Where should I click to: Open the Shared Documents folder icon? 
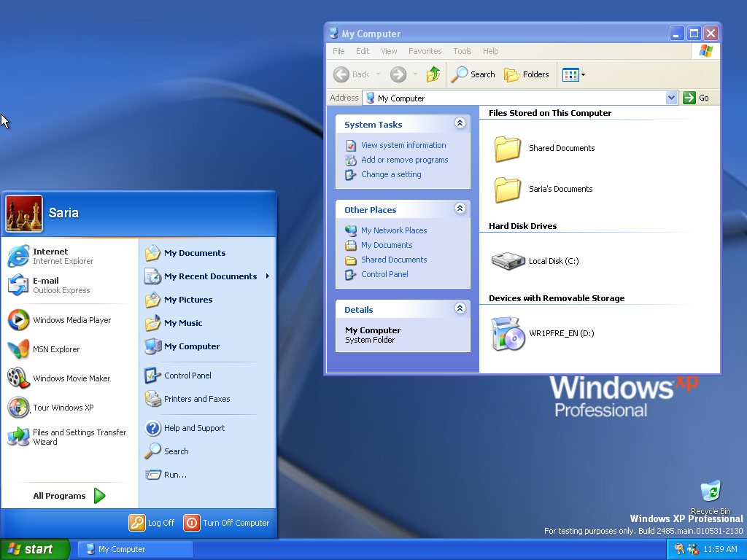pyautogui.click(x=508, y=149)
